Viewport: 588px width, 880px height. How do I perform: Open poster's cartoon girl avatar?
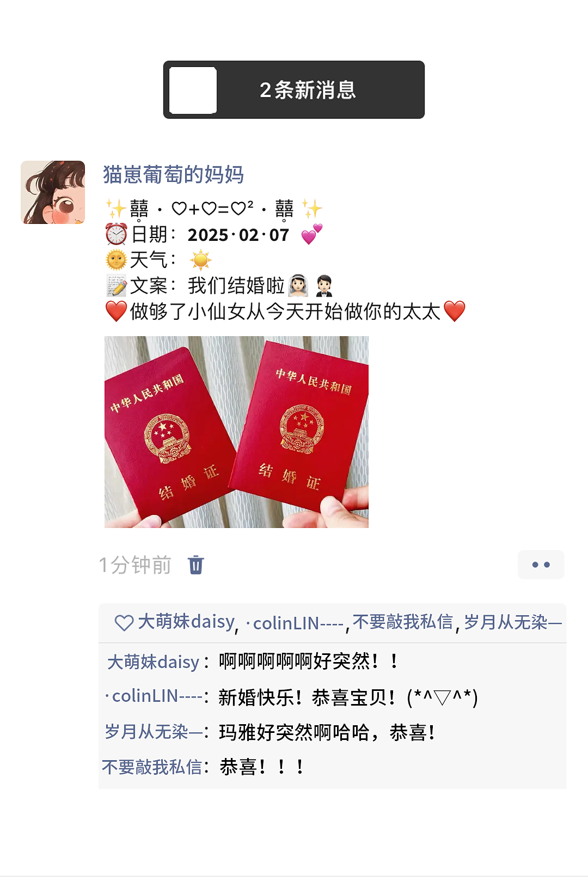point(53,192)
